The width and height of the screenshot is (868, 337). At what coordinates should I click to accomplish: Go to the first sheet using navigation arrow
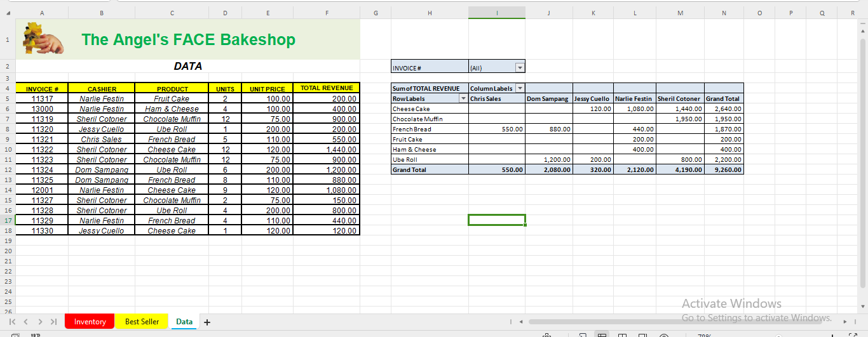[x=12, y=322]
